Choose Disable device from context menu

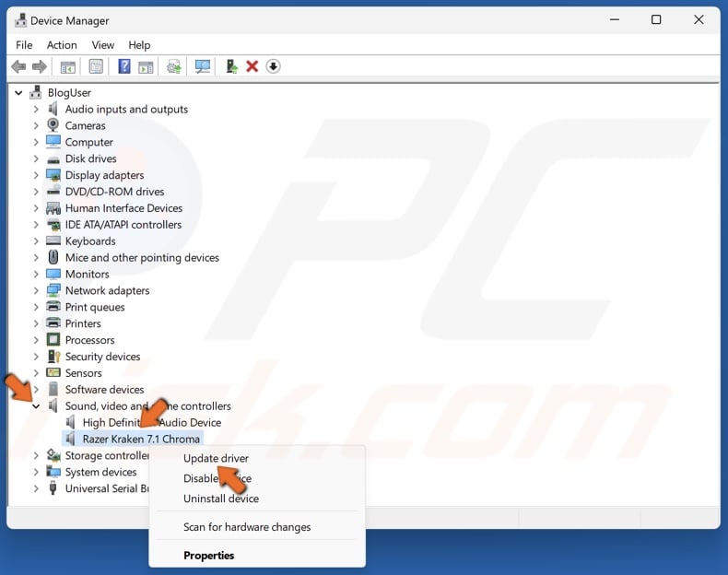(257, 478)
